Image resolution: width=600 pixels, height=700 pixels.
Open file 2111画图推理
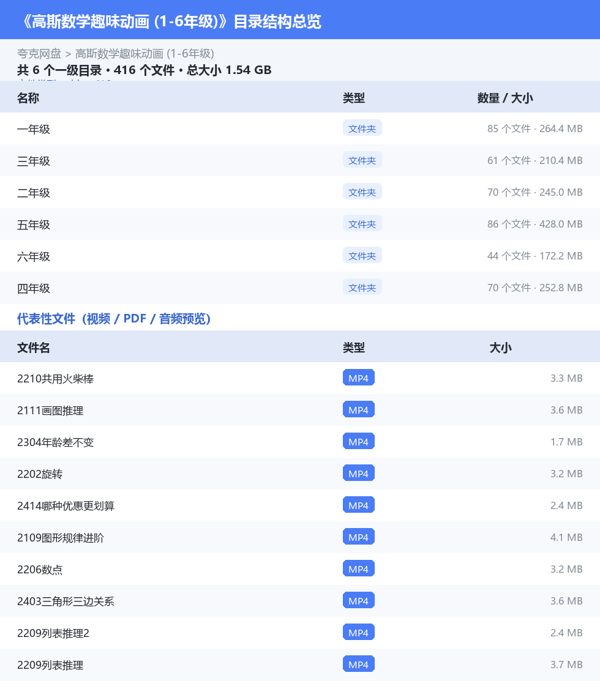(x=50, y=411)
